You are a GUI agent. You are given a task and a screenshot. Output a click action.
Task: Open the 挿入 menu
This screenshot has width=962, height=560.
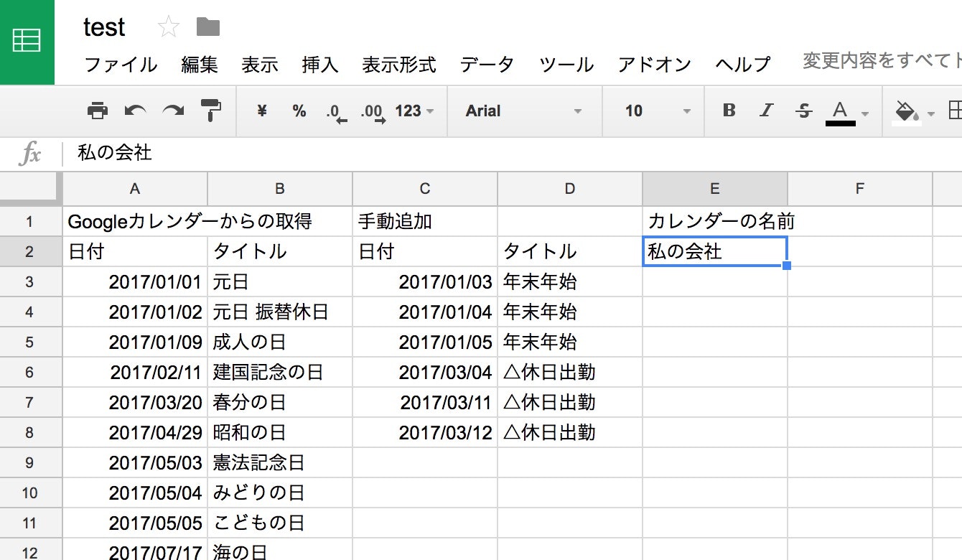pyautogui.click(x=320, y=65)
